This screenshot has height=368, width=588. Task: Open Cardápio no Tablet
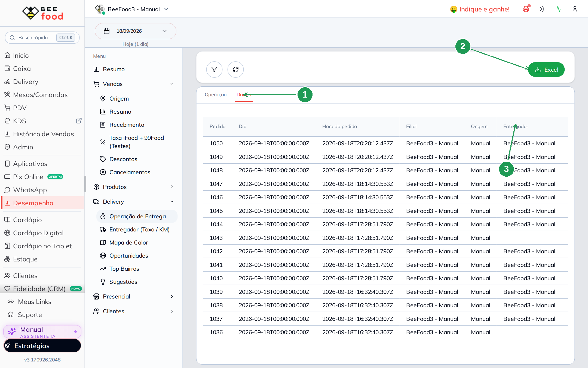click(42, 246)
